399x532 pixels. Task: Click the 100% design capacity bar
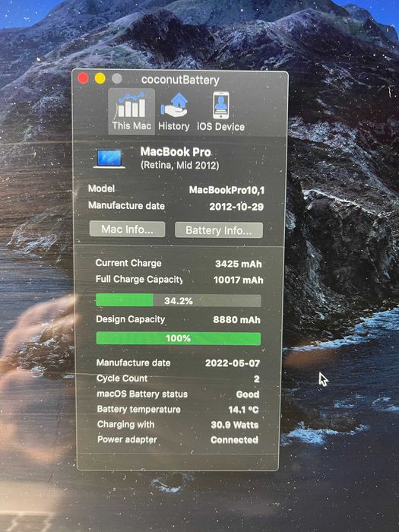(x=179, y=338)
